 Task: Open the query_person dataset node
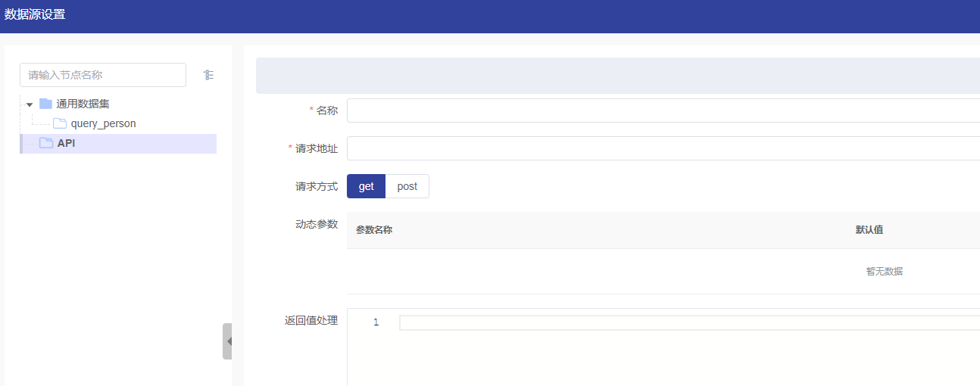point(103,123)
